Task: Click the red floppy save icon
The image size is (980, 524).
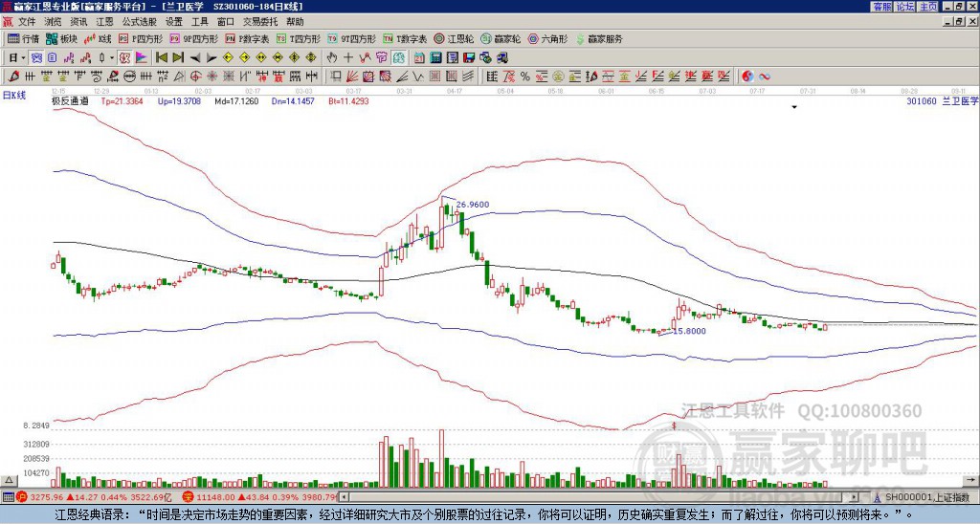Action: click(469, 57)
